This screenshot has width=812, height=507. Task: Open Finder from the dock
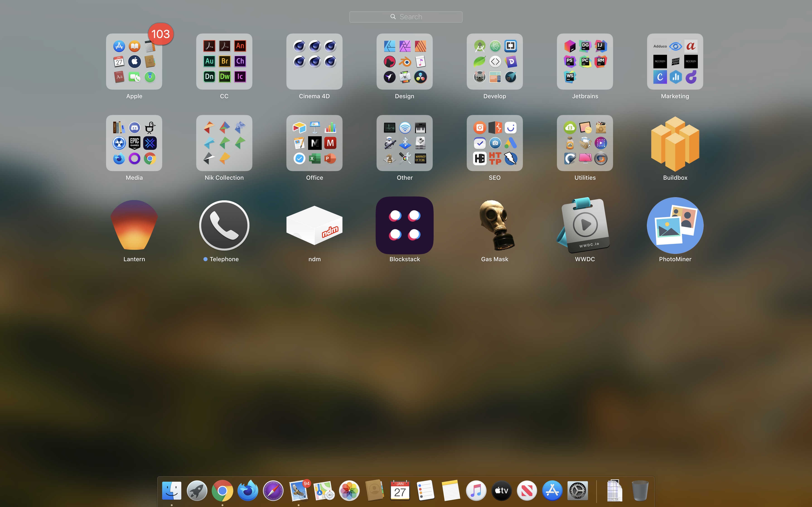pos(172,490)
